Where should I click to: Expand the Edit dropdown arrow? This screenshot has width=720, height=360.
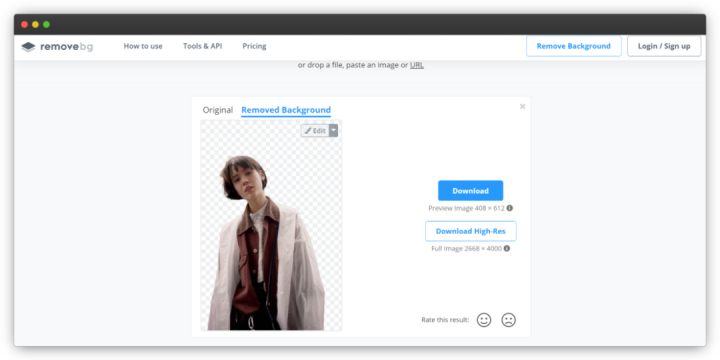point(333,131)
